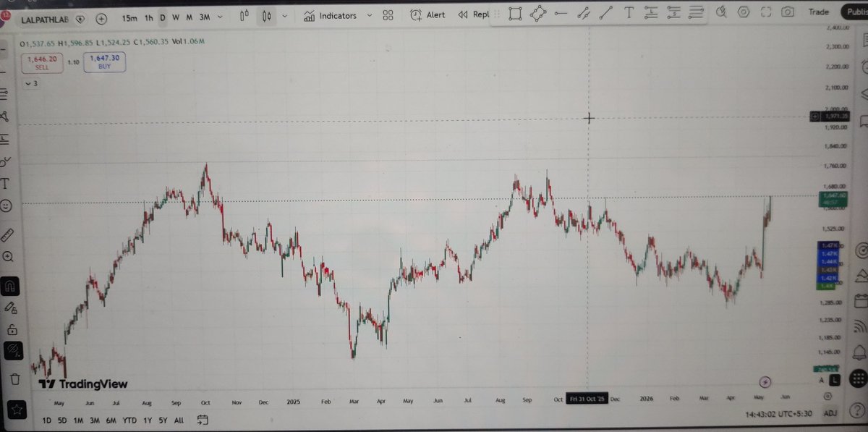Viewport: 868px width, 432px height.
Task: Toggle hide all drawings
Action: coord(12,352)
